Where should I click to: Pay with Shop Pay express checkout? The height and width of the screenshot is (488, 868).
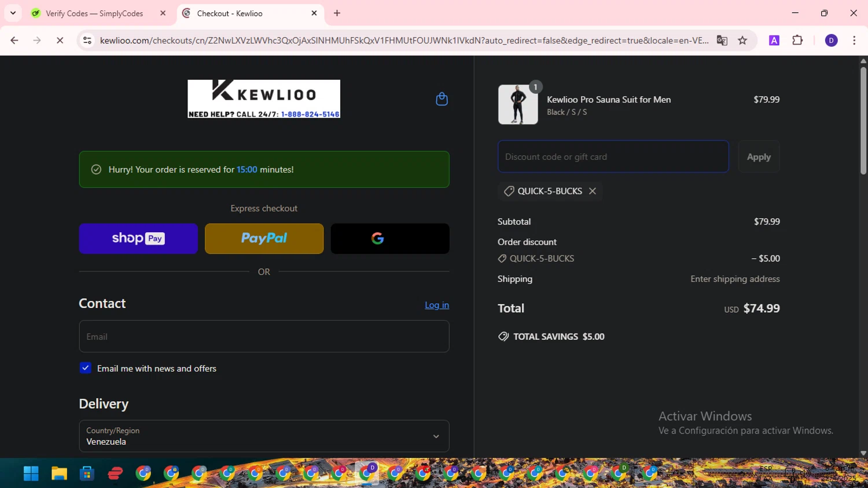click(138, 239)
